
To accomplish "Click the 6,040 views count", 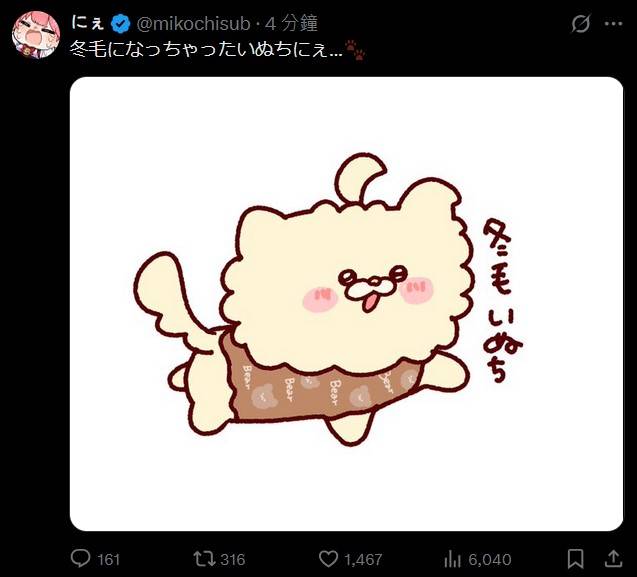I will click(490, 560).
